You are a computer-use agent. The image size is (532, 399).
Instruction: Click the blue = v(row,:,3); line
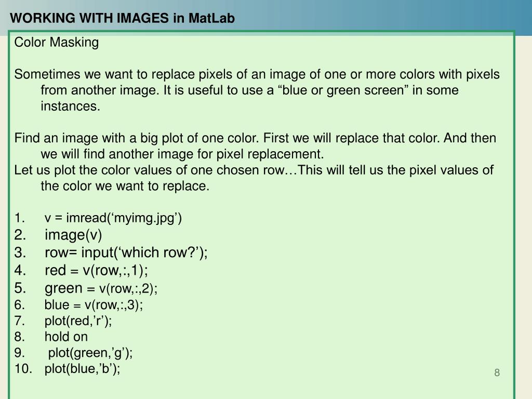94,304
